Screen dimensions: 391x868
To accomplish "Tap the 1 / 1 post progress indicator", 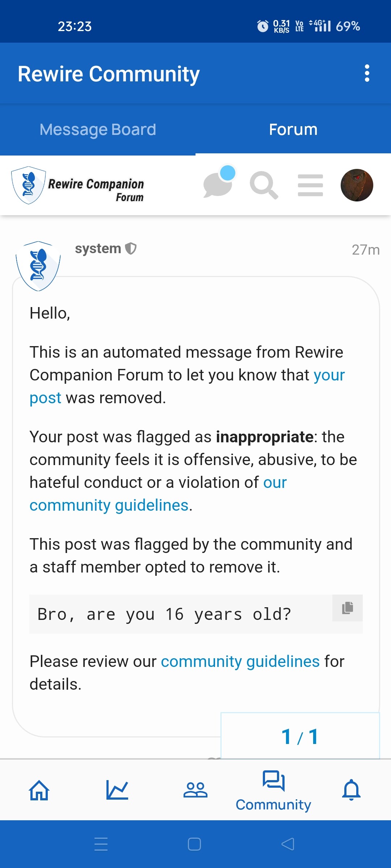I will click(300, 736).
